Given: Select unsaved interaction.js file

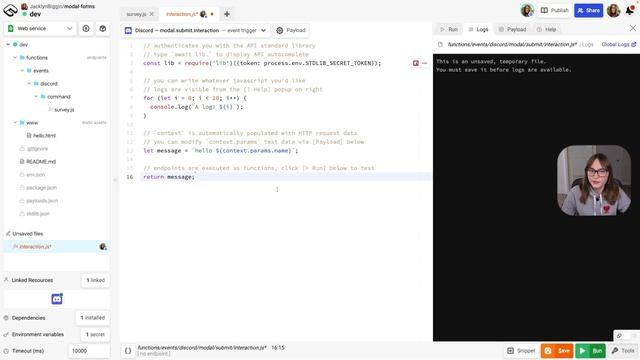Looking at the screenshot, I should point(56,247).
